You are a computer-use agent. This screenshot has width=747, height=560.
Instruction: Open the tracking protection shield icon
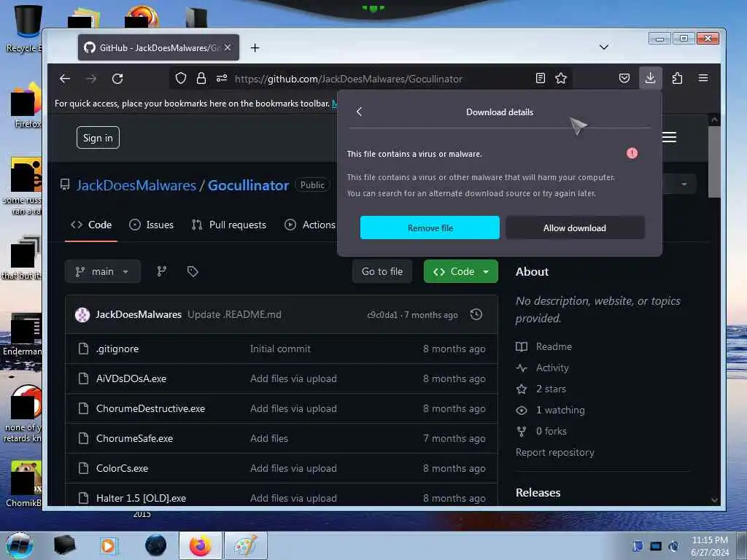pos(181,78)
